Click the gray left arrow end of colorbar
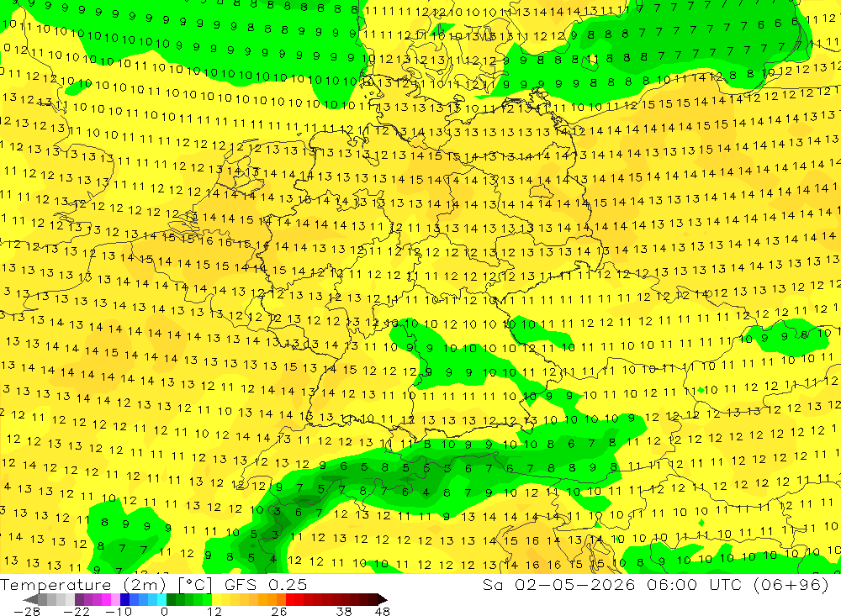The height and width of the screenshot is (616, 841). 30,599
